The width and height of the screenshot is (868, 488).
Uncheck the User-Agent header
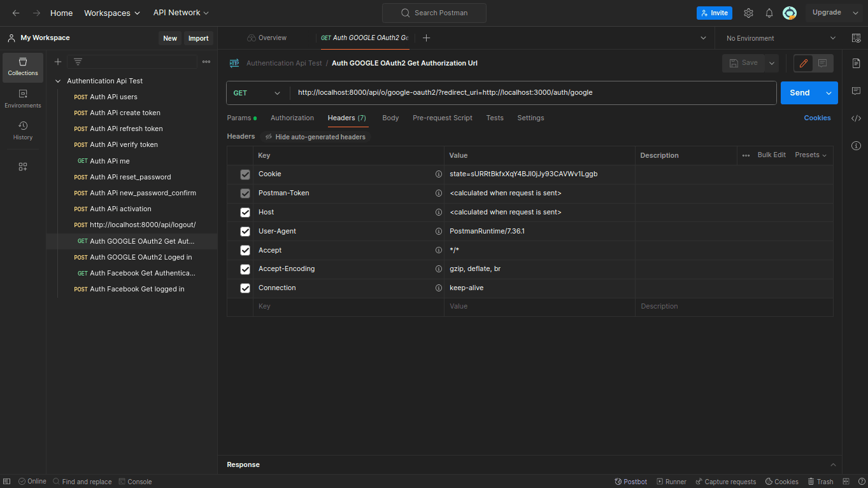click(245, 232)
